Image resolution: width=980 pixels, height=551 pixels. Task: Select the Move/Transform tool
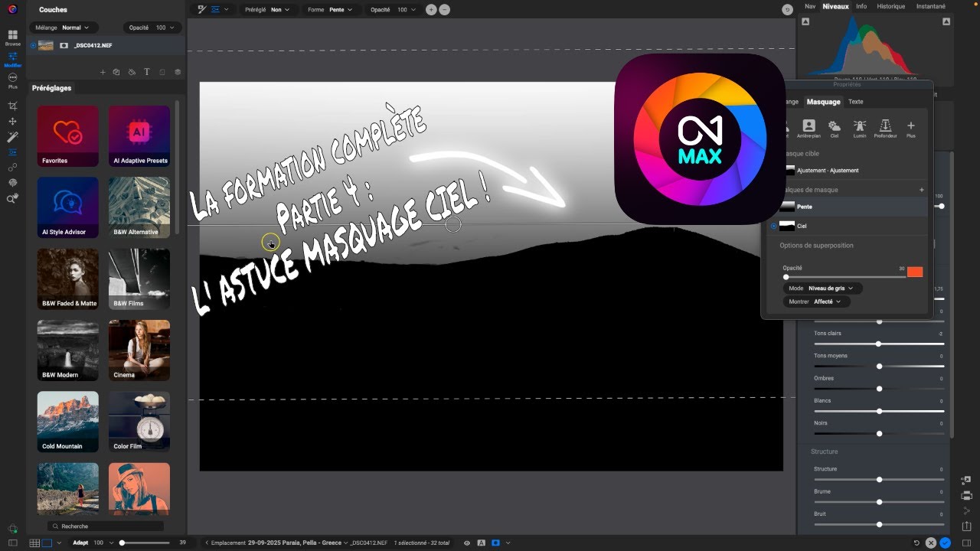click(12, 121)
